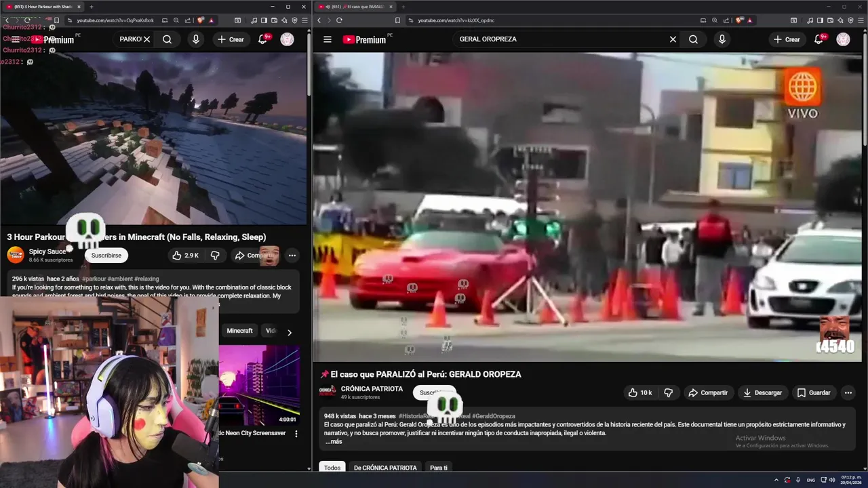This screenshot has width=868, height=488.
Task: Open YouTube guide menu in right window
Action: [x=328, y=39]
